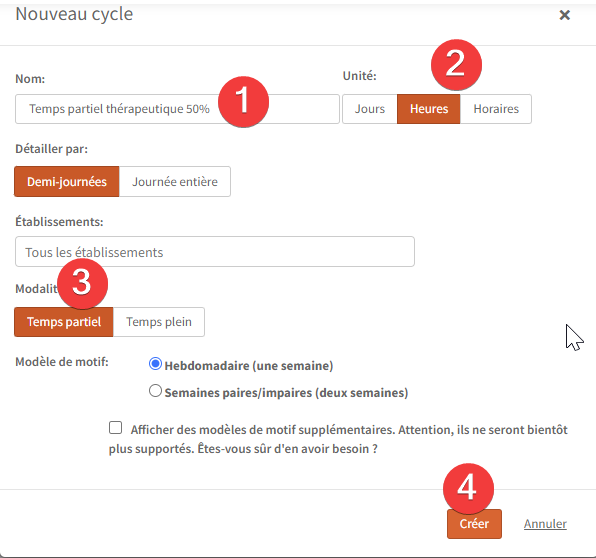
Task: Select Horaires as the unit
Action: tap(496, 109)
